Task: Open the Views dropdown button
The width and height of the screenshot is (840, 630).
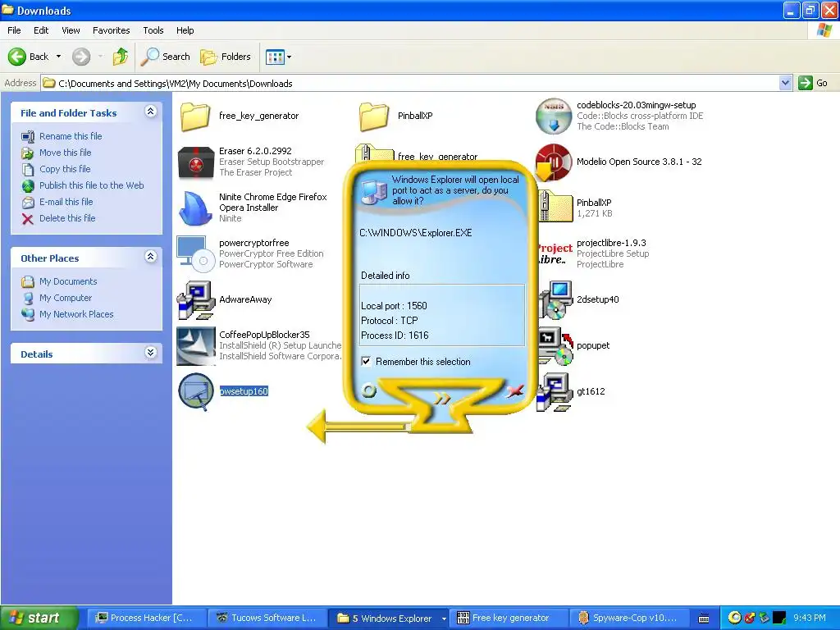Action: [x=279, y=57]
